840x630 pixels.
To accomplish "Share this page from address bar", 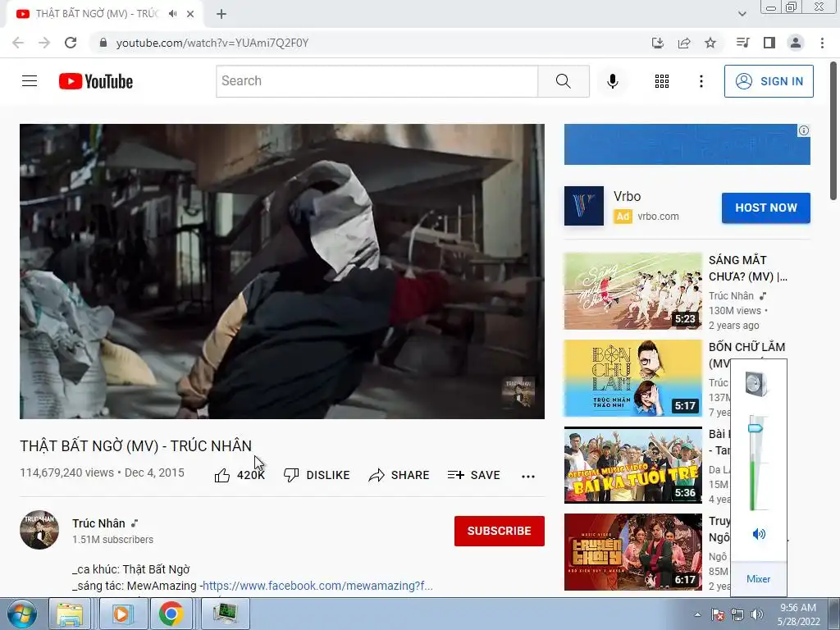I will (x=684, y=43).
